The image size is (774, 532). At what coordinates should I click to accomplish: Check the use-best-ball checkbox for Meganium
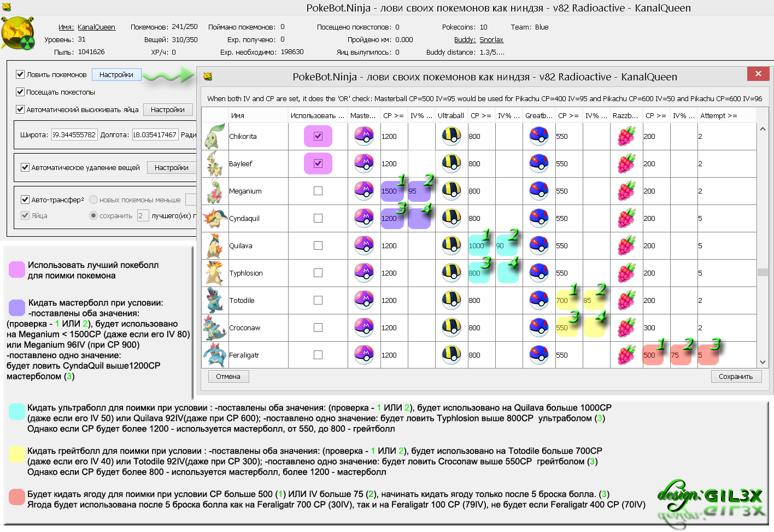coord(318,191)
